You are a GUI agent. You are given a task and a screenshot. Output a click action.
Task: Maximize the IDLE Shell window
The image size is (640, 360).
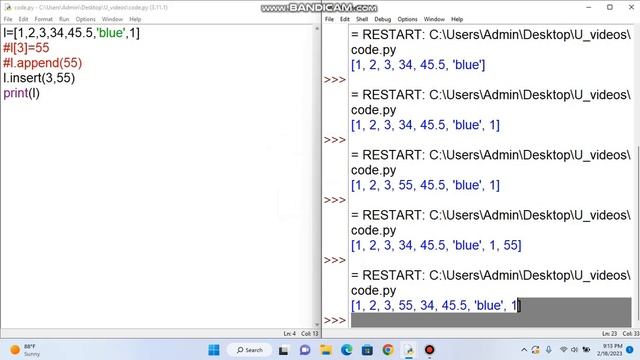click(x=609, y=7)
